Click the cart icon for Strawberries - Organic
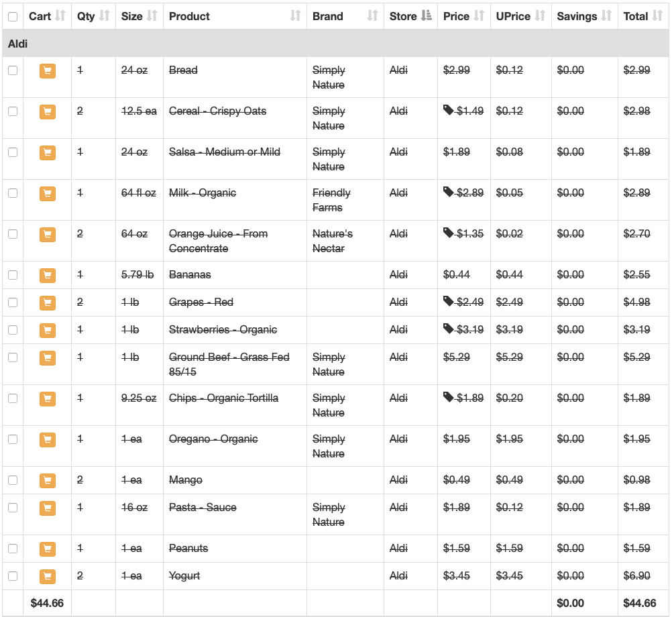This screenshot has height=617, width=672. click(48, 330)
